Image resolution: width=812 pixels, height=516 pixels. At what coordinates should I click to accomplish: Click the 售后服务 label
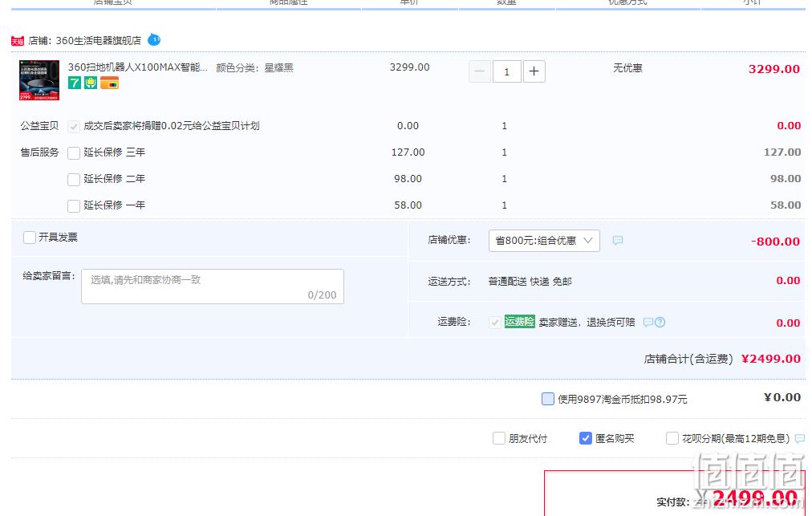click(40, 152)
